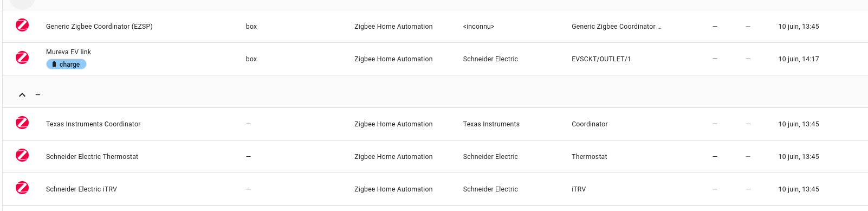Image resolution: width=868 pixels, height=211 pixels.
Task: Click Zigbee icon for Generic Zigbee Coordinator
Action: pyautogui.click(x=22, y=25)
